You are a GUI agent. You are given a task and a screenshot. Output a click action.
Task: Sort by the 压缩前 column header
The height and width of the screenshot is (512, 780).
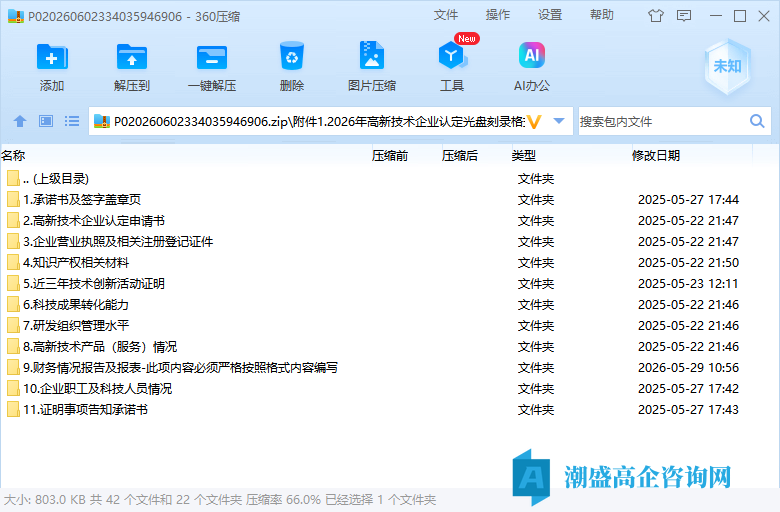tap(390, 156)
